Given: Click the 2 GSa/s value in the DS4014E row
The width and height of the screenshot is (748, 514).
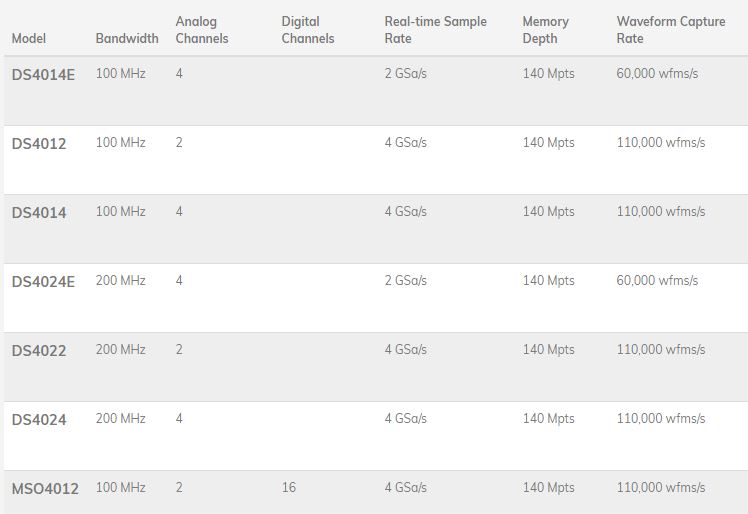Looking at the screenshot, I should pyautogui.click(x=405, y=73).
